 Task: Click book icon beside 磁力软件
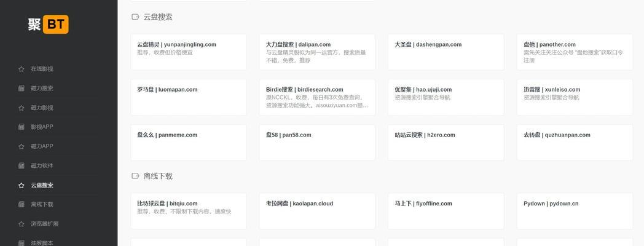pyautogui.click(x=22, y=166)
